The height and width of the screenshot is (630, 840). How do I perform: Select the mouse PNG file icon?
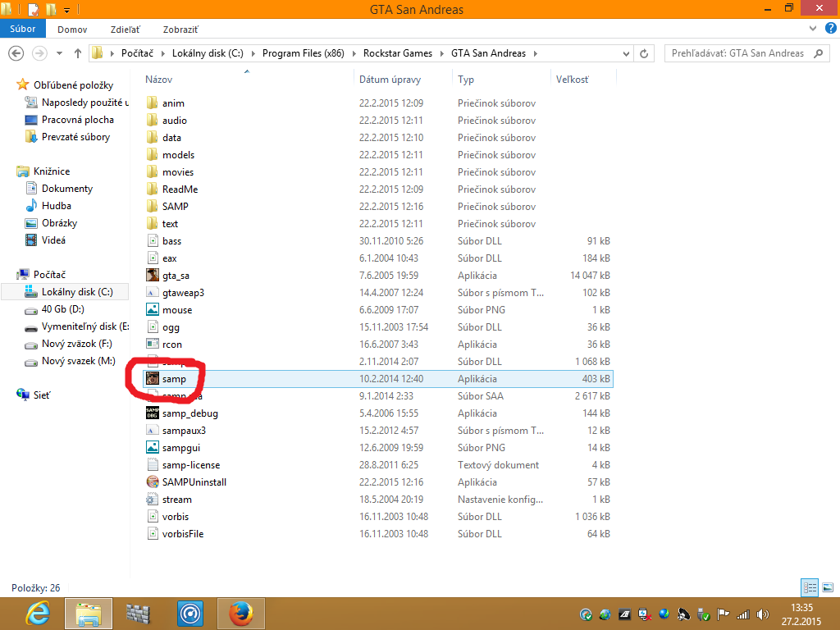152,309
